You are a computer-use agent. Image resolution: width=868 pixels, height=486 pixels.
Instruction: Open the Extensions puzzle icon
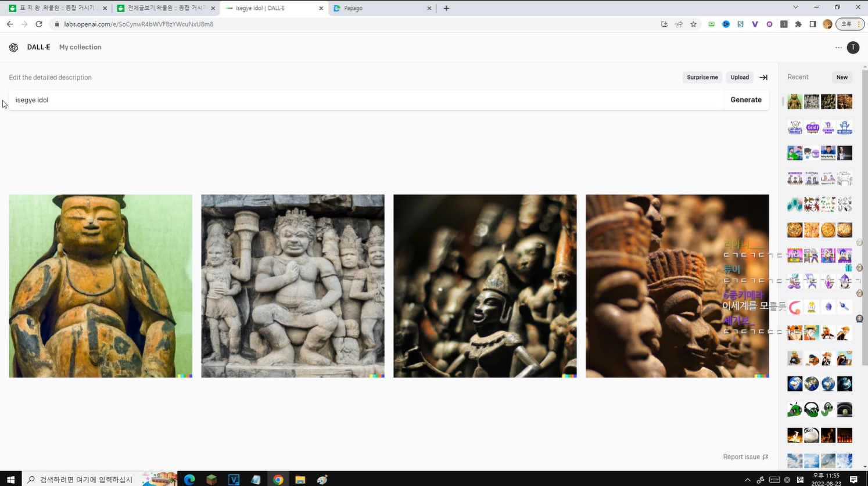click(x=798, y=24)
